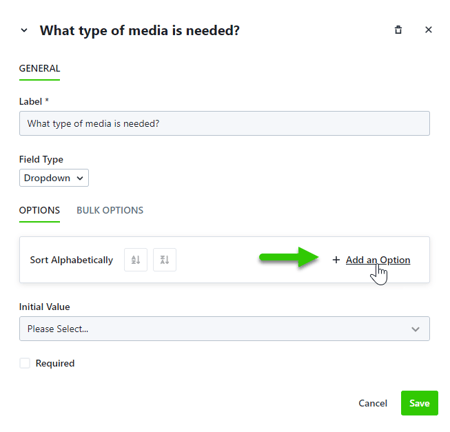
Task: Click the panel heading 'What type of media is needed?'
Action: [x=140, y=31]
